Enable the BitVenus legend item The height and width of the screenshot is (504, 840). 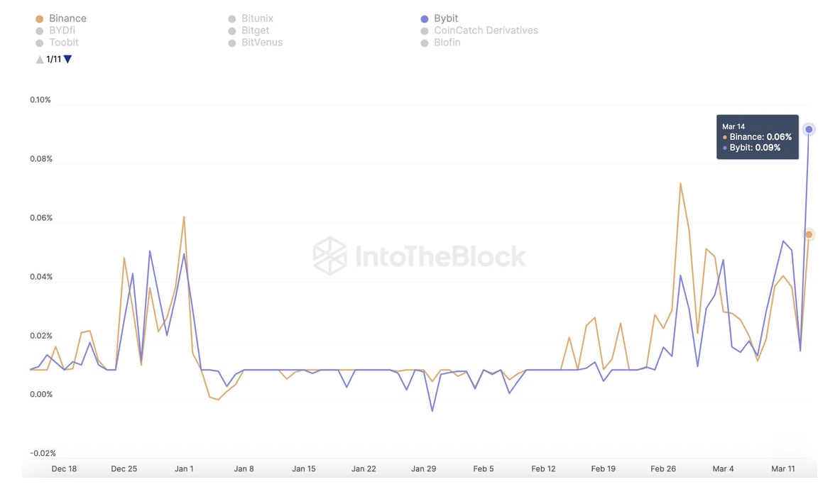click(256, 43)
